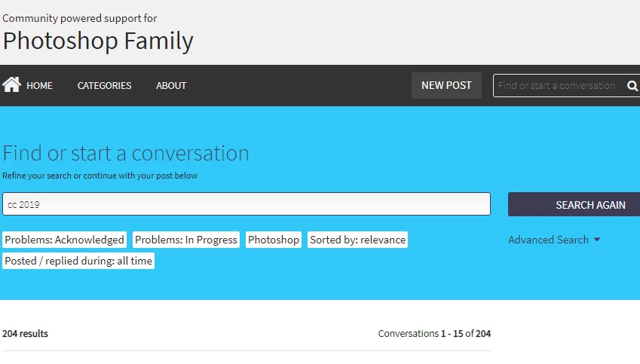Screen dimensions: 640x364
Task: Click the 'Photoshop' filter tag
Action: (x=274, y=240)
